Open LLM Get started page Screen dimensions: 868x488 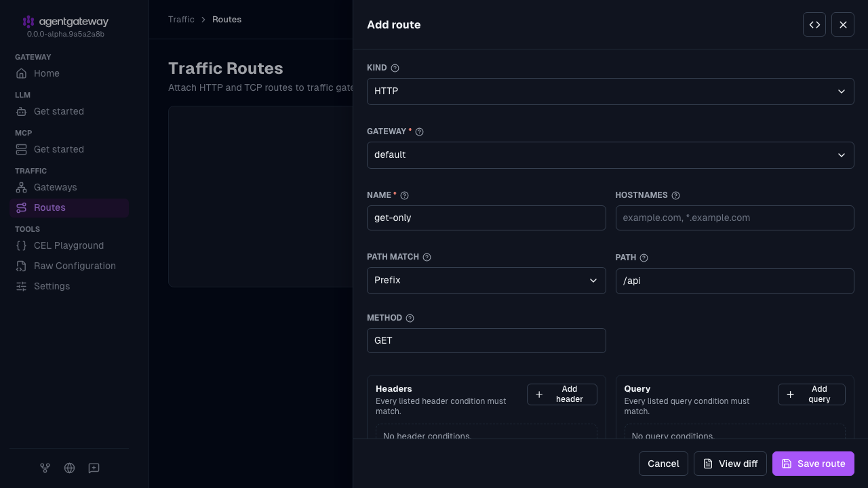click(69, 111)
